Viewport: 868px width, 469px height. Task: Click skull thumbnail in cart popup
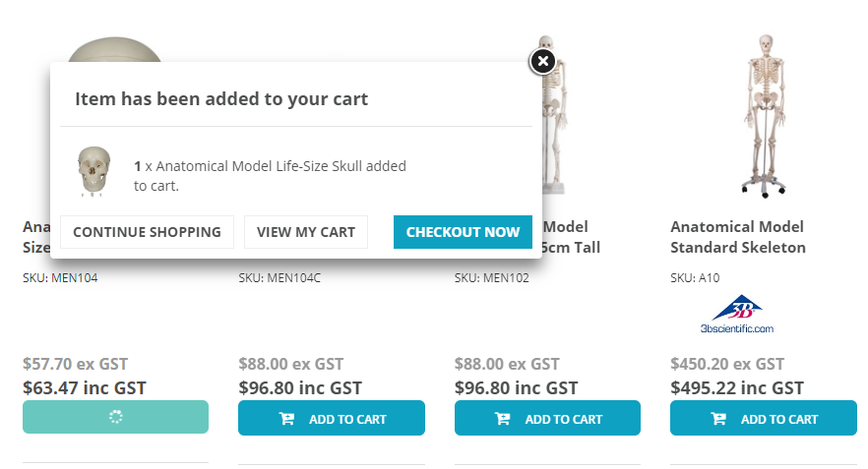[94, 171]
